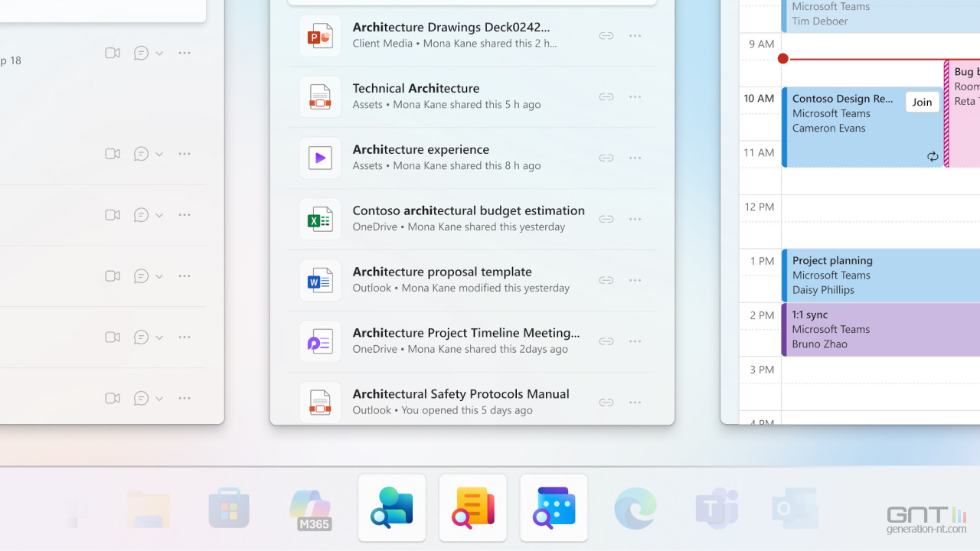Open Architecture Drawings Deck PowerPoint file
The height and width of the screenshot is (551, 980).
tap(451, 28)
